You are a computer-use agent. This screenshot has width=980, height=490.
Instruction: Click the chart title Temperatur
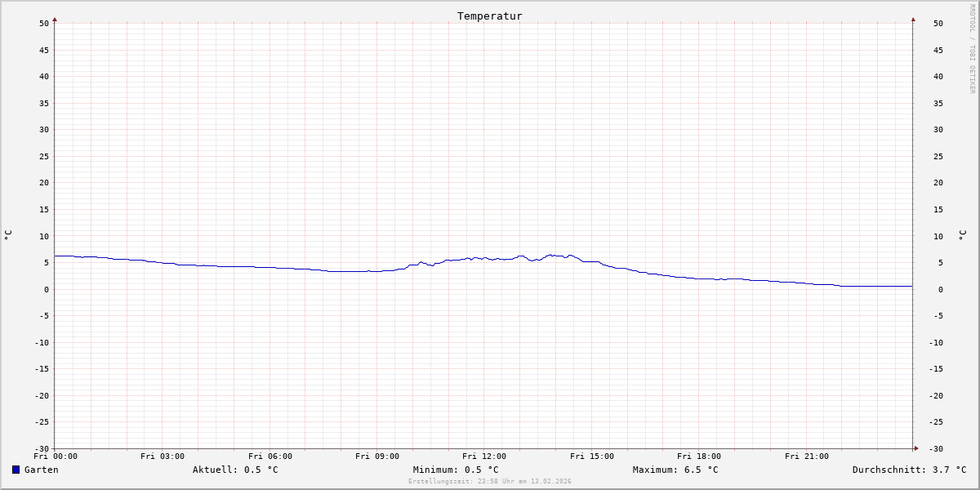pyautogui.click(x=489, y=16)
